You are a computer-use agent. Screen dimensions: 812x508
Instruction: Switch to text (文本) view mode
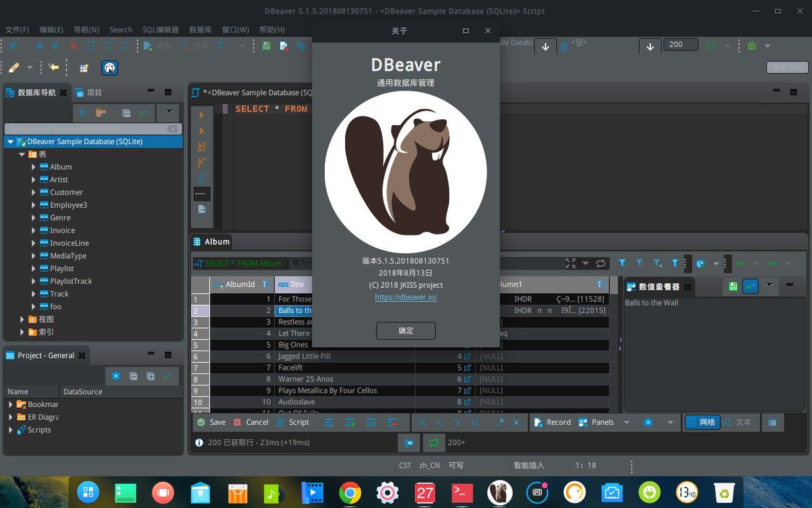click(737, 422)
